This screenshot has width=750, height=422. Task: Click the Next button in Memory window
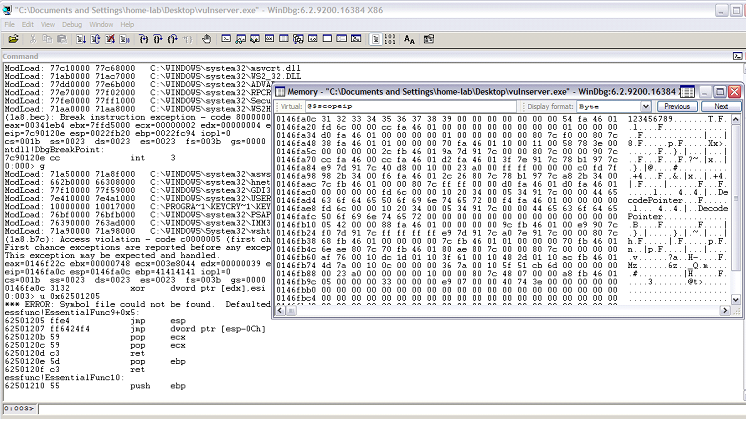[720, 106]
